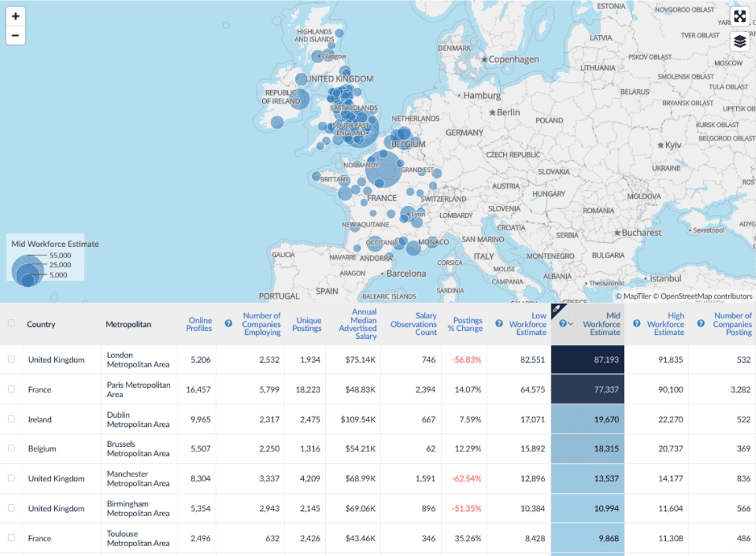This screenshot has height=556, width=756.
Task: Check the checkbox on the Brussels row
Action: pos(11,449)
